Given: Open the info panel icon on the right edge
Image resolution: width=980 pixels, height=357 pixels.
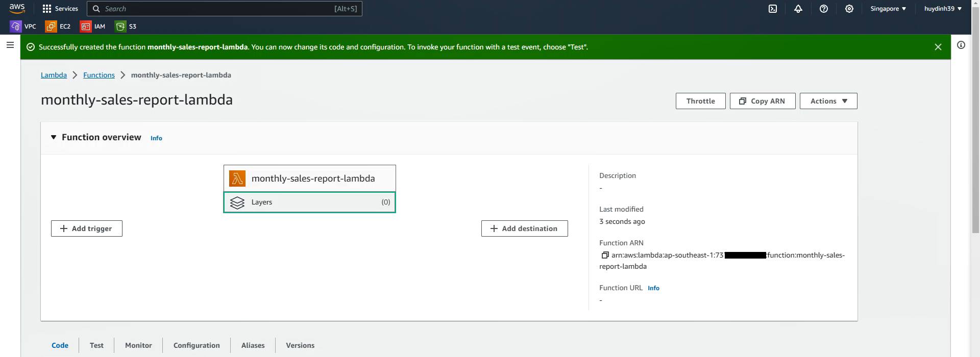Looking at the screenshot, I should 961,45.
